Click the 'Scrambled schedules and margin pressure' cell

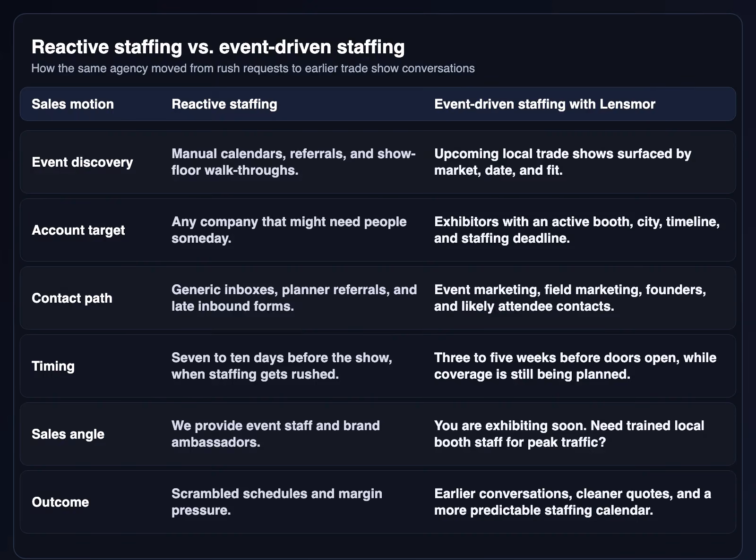point(277,502)
